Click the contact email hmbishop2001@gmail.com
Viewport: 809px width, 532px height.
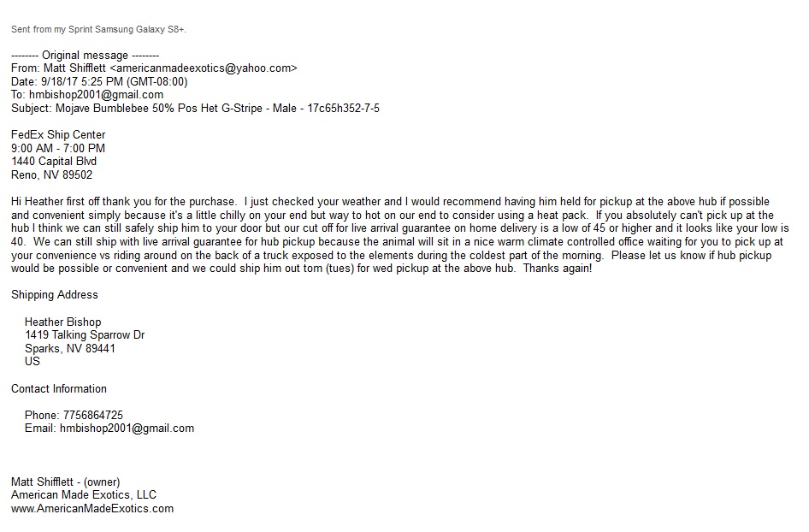point(127,429)
